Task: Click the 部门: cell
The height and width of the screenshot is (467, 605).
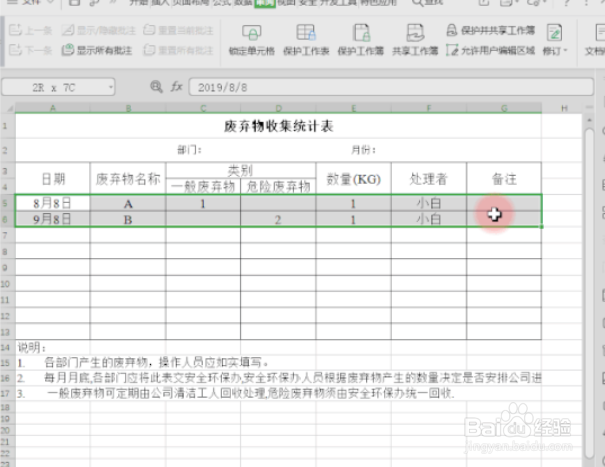Action: 189,150
